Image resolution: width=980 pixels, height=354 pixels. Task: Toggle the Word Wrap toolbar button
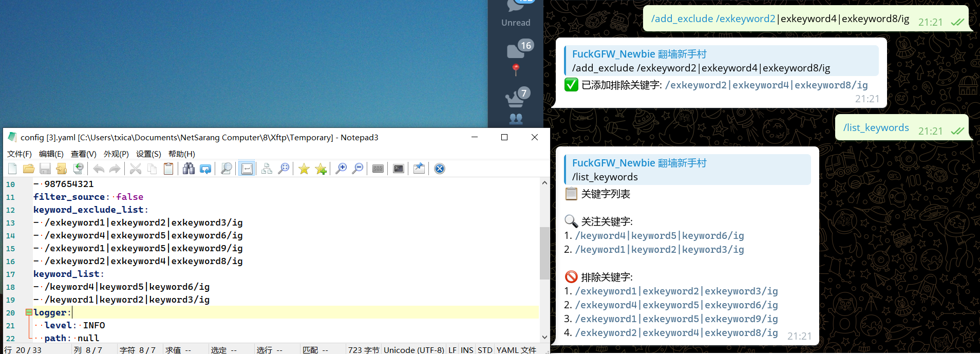coord(247,169)
